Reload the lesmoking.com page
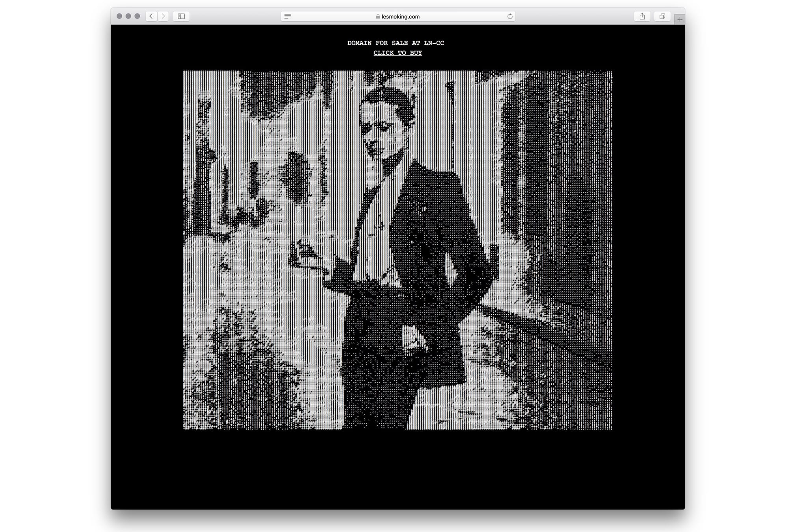The image size is (788, 532). pos(510,16)
